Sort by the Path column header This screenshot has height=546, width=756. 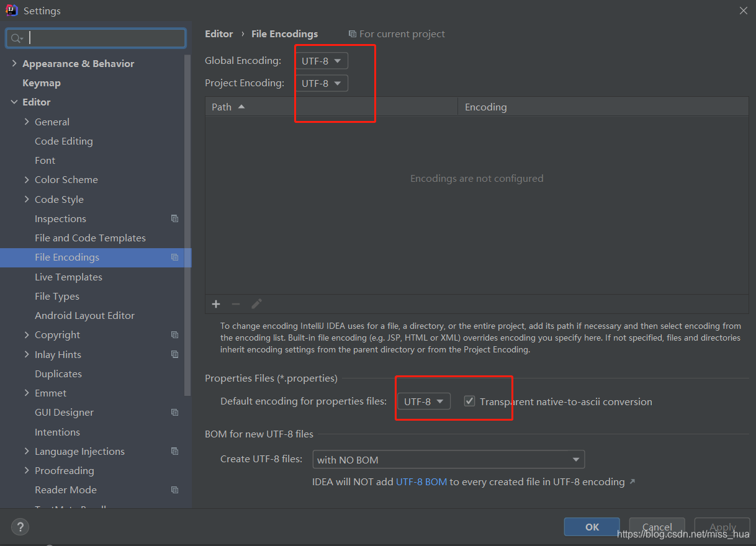(331, 107)
